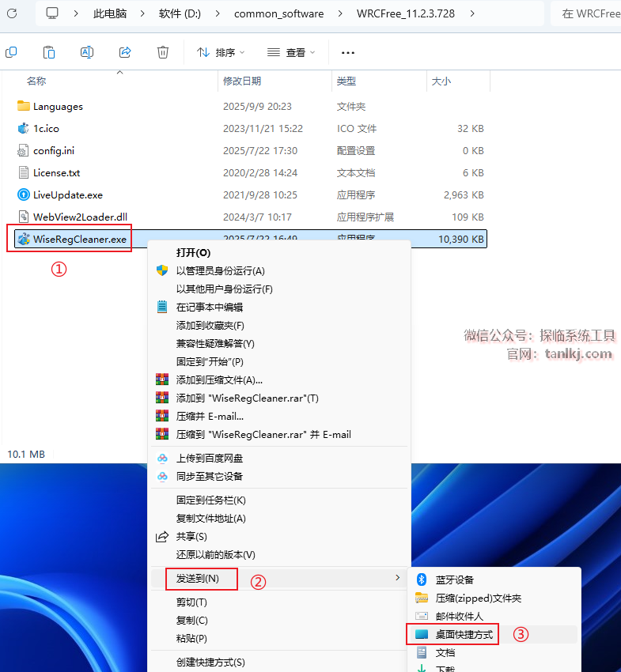This screenshot has width=621, height=672.
Task: Choose 创建快捷方式(S)
Action: (x=279, y=663)
